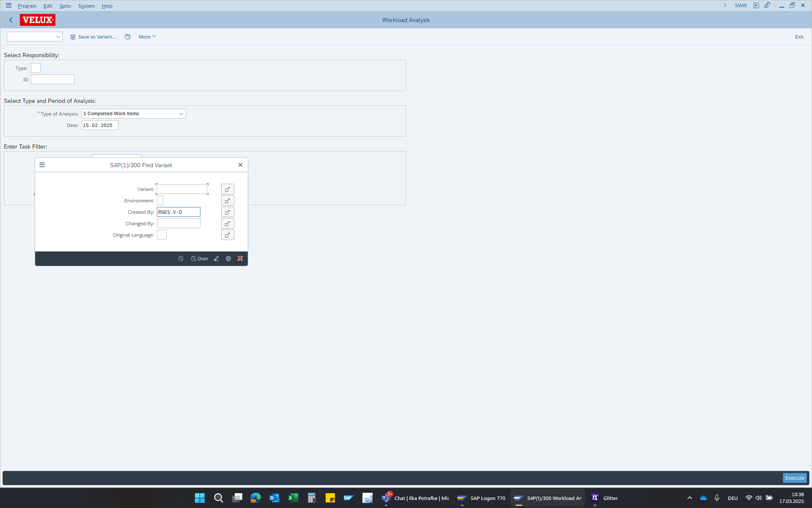812x508 pixels.
Task: Open multiple selection for Original Language
Action: tap(228, 235)
